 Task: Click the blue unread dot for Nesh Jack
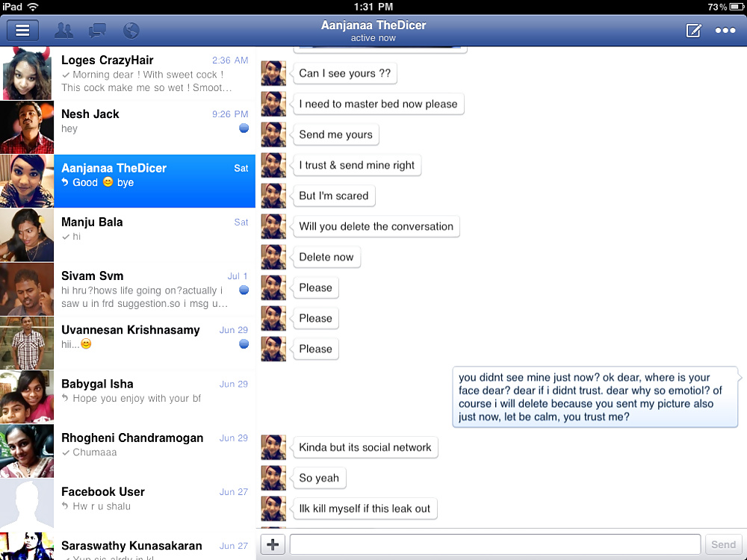click(244, 128)
